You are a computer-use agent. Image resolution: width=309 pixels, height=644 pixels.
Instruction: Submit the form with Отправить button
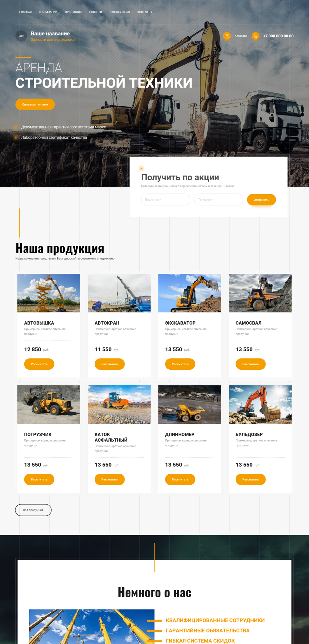click(x=261, y=200)
